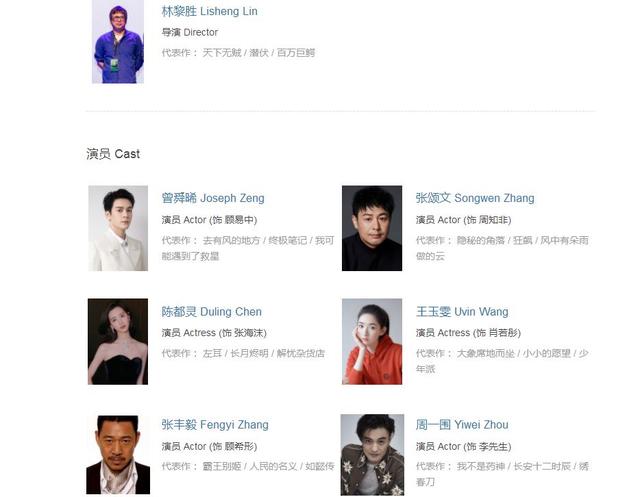
Task: Click Joseph Zeng's portrait thumbnail
Action: click(x=118, y=228)
